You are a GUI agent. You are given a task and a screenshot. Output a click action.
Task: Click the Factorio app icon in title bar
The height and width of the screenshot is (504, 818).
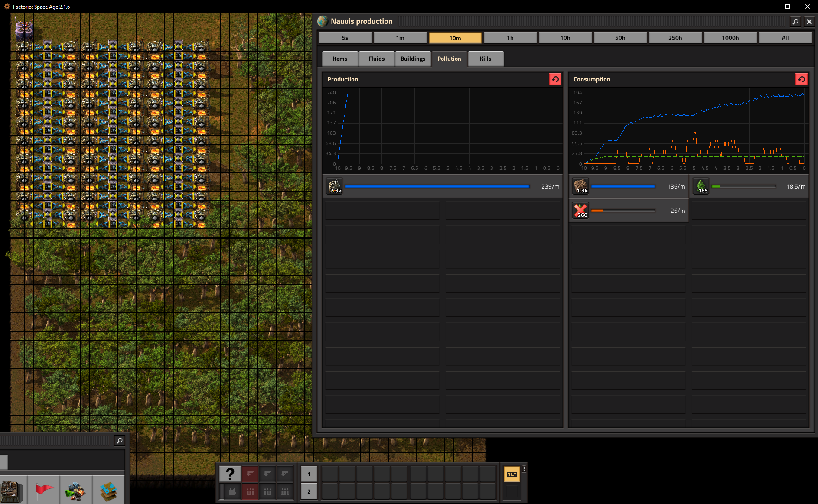coord(7,7)
